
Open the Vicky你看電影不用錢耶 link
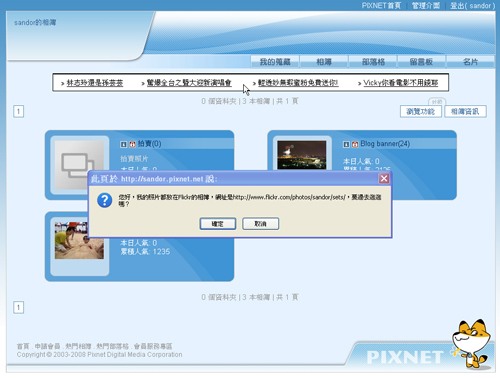click(400, 83)
